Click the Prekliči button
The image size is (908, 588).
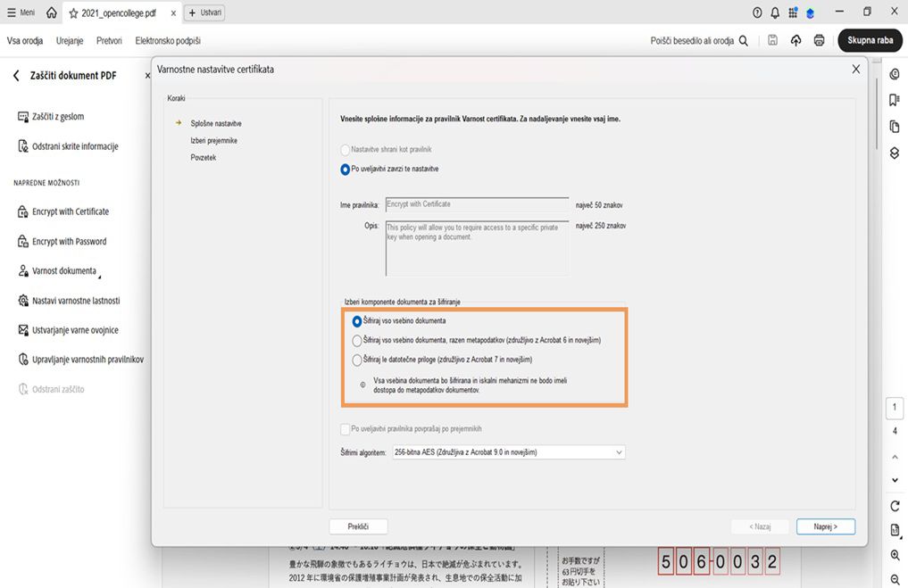[358, 526]
